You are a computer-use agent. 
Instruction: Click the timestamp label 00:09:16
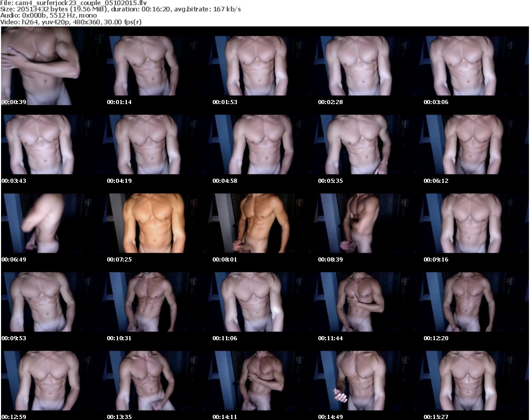pyautogui.click(x=436, y=259)
